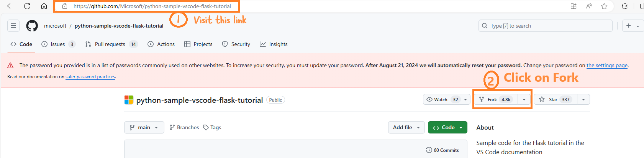The image size is (644, 158).
Task: Open browser extensions puzzle icon
Action: [625, 6]
